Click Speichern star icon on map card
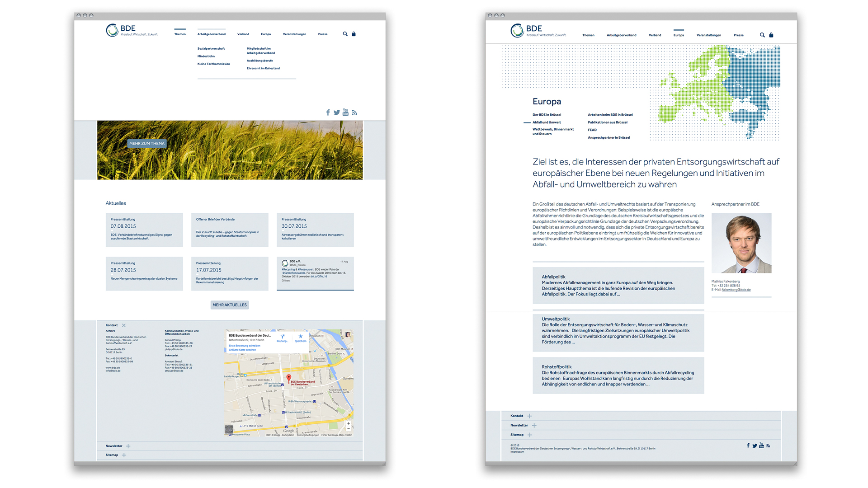Image resolution: width=868 pixels, height=488 pixels. click(x=301, y=338)
